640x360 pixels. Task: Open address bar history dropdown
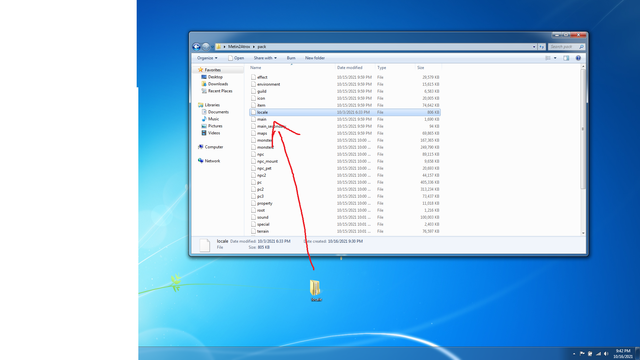(x=534, y=47)
